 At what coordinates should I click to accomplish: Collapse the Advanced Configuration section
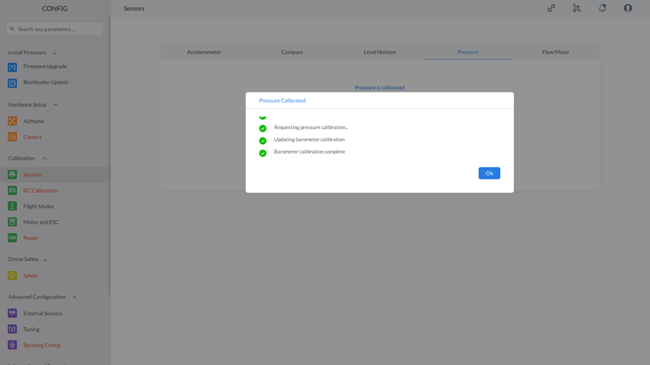point(75,297)
